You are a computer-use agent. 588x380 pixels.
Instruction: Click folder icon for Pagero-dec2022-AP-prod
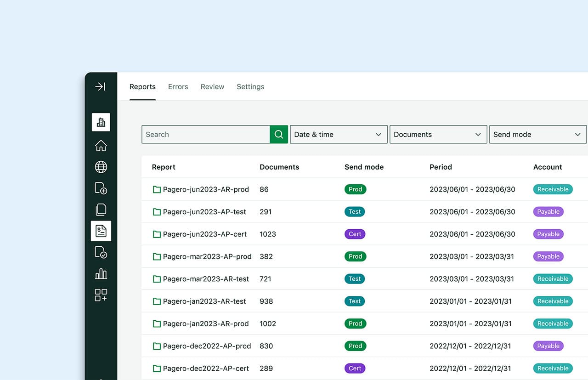coord(157,346)
